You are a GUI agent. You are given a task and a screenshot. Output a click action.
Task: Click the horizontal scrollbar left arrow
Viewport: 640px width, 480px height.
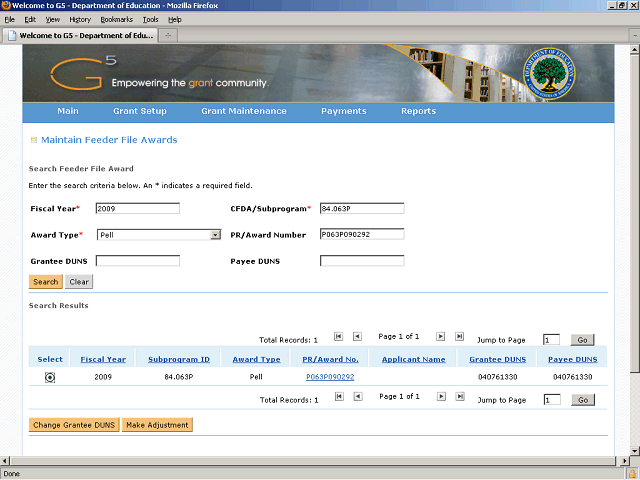5,461
